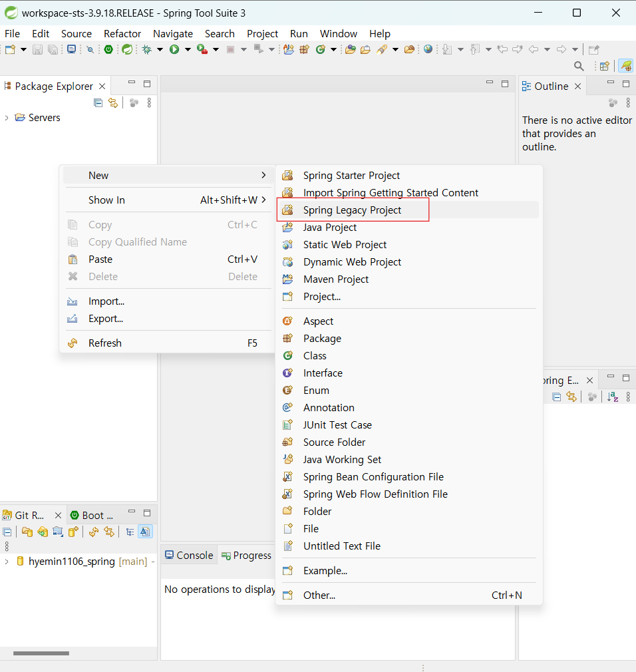Toggle Link with Editor in Package Explorer

coord(112,102)
